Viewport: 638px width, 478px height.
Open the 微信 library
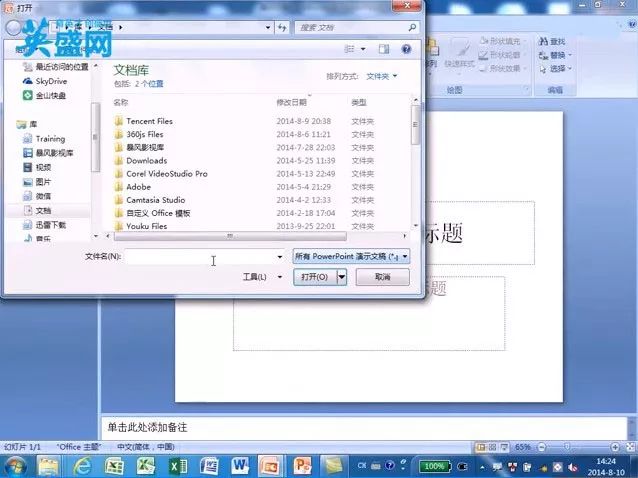tap(43, 196)
